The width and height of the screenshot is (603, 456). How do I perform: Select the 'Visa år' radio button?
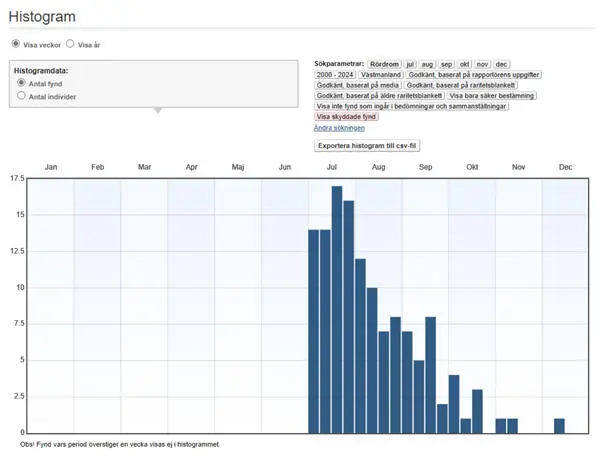pos(70,44)
